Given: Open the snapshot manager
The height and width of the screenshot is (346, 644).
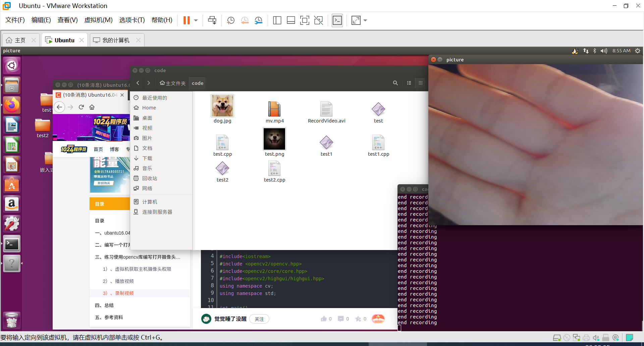Looking at the screenshot, I should point(259,20).
